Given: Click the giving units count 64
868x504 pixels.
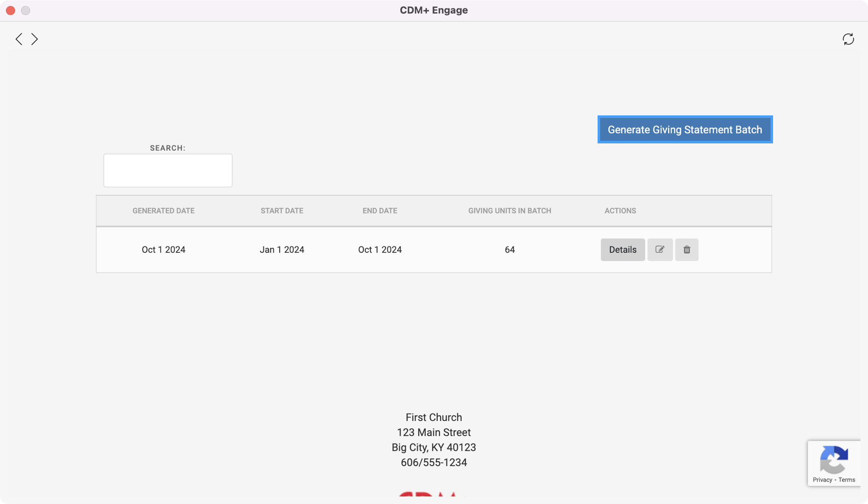Looking at the screenshot, I should 509,249.
